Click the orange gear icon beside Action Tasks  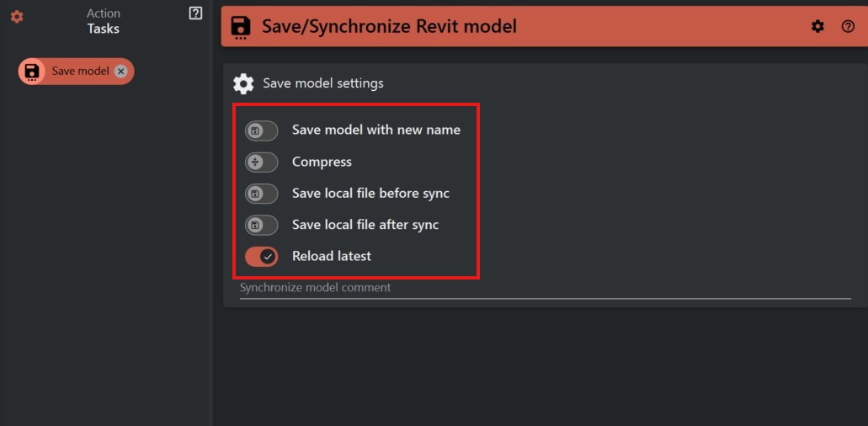pyautogui.click(x=17, y=17)
